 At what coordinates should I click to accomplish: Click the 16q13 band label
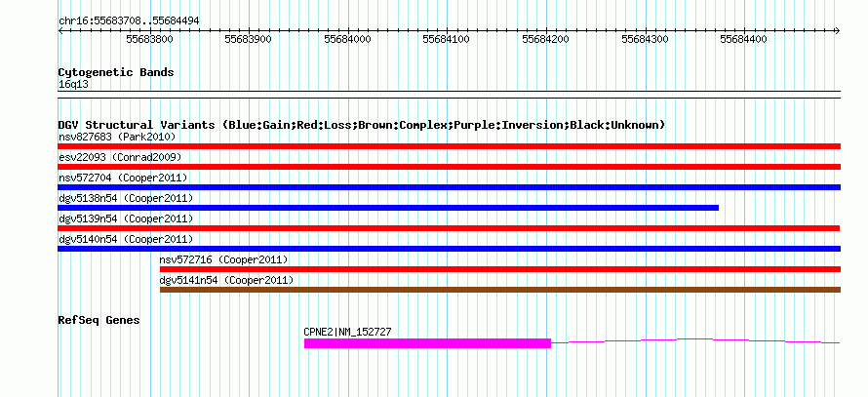pos(73,85)
